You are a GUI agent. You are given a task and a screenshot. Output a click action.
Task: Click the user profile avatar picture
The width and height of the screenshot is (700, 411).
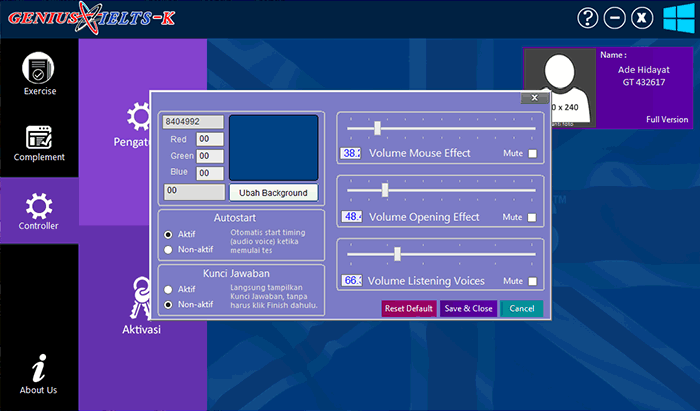559,86
